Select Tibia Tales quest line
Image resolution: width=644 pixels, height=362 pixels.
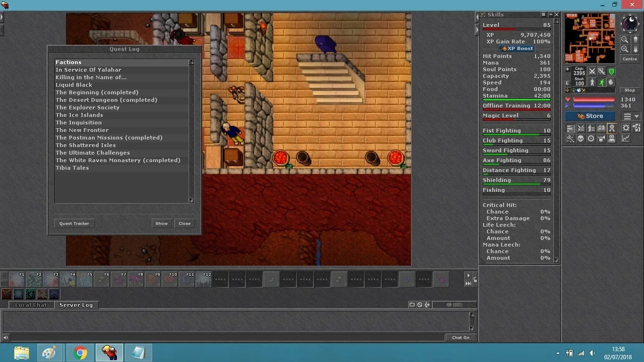click(x=122, y=168)
